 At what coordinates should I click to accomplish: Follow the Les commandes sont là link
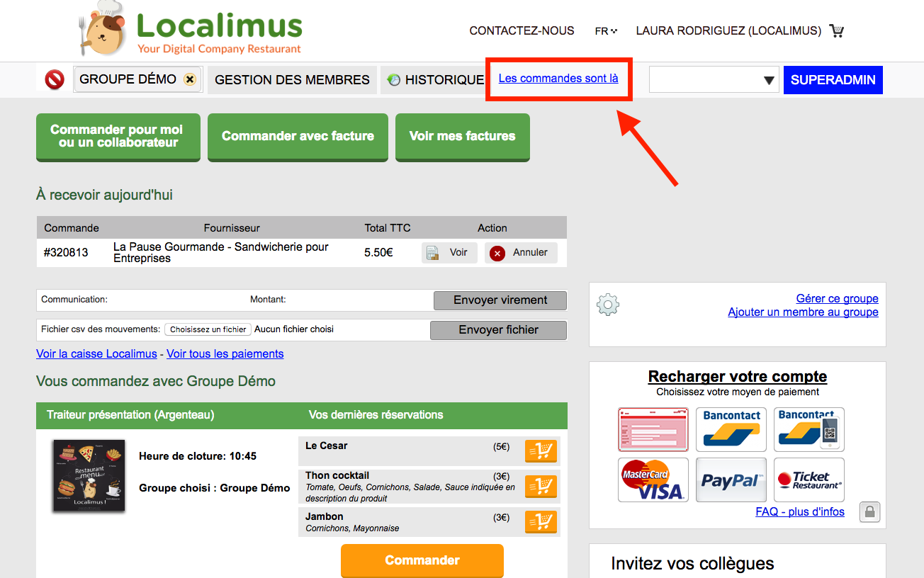click(x=558, y=78)
